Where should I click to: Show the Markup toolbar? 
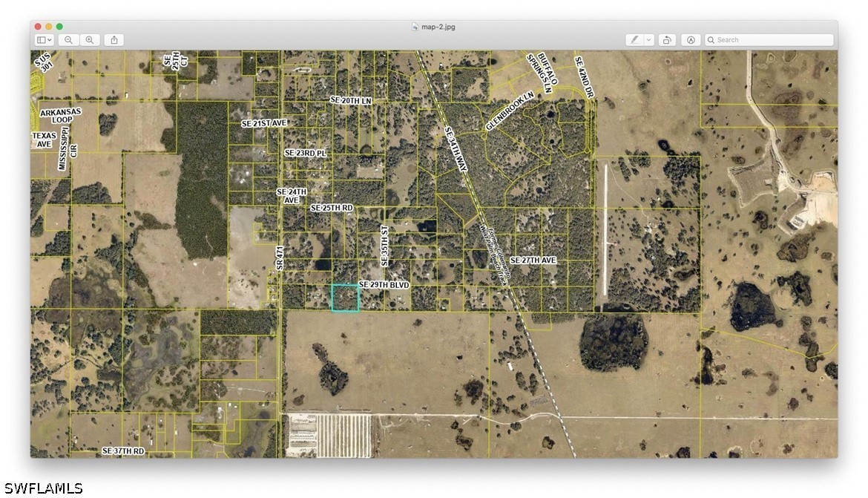click(691, 40)
